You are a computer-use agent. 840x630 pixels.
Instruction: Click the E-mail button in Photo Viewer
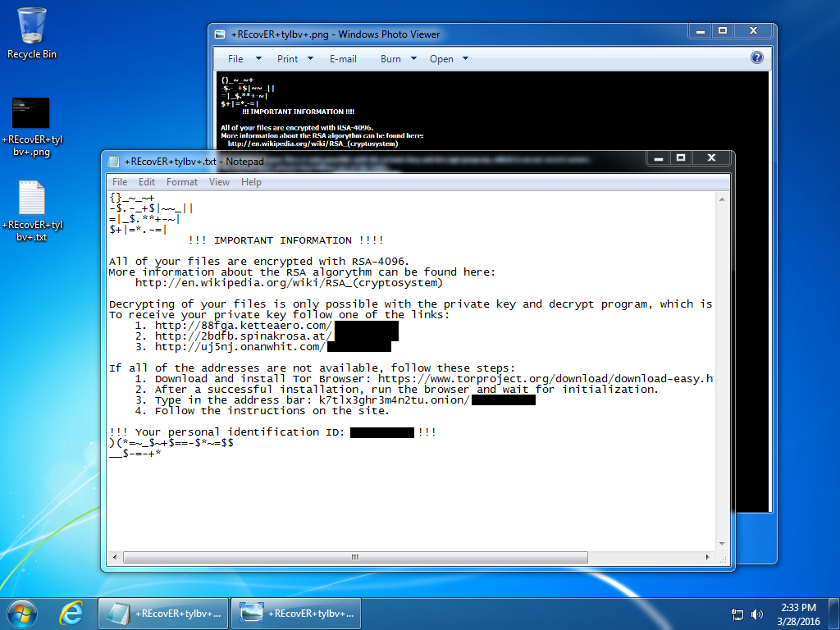point(343,59)
